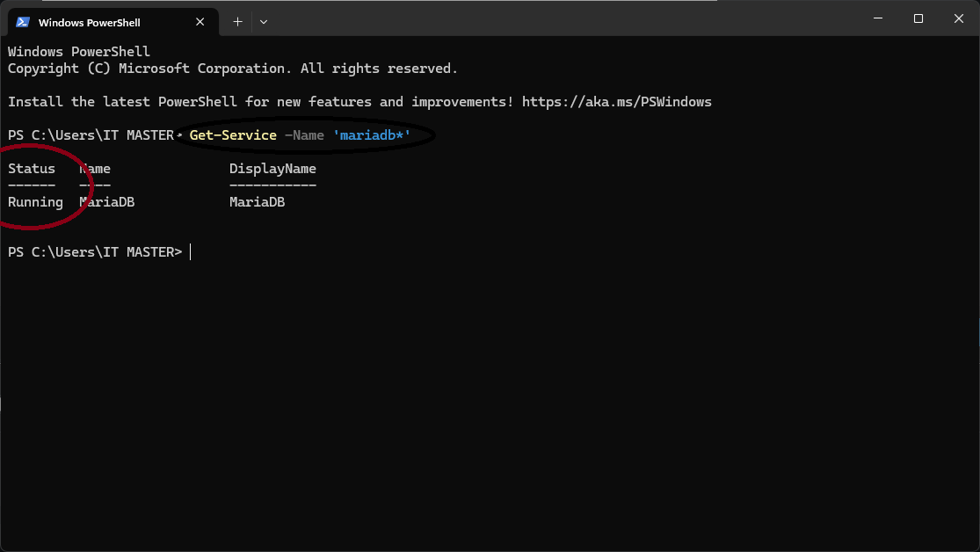Open a new tab with the plus button
The image size is (980, 552).
click(237, 22)
